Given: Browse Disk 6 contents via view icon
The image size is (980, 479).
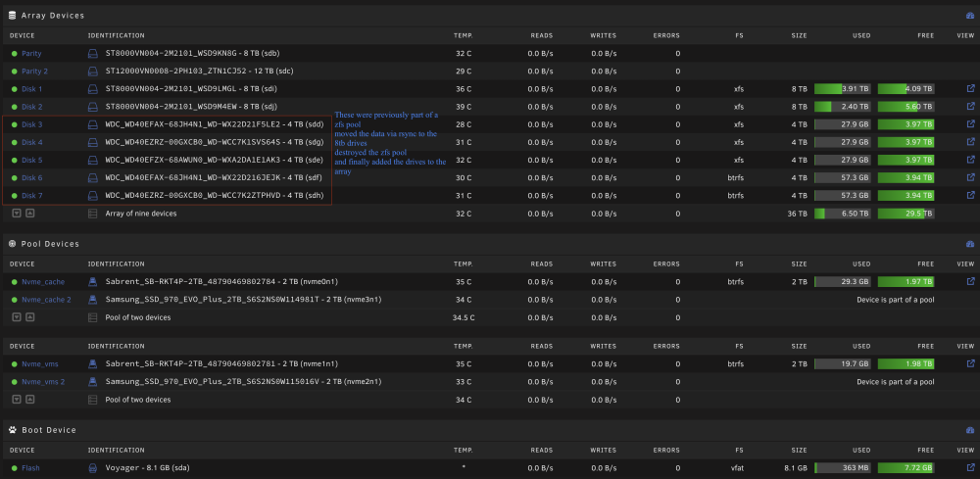Looking at the screenshot, I should point(970,177).
